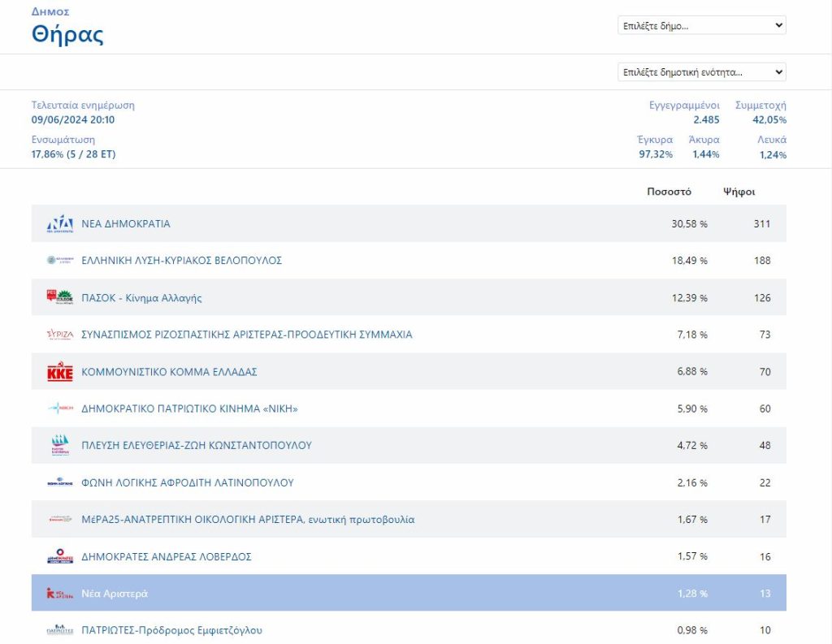
Task: Click the 'Εγγεγραμμένοι' label
Action: pos(684,105)
